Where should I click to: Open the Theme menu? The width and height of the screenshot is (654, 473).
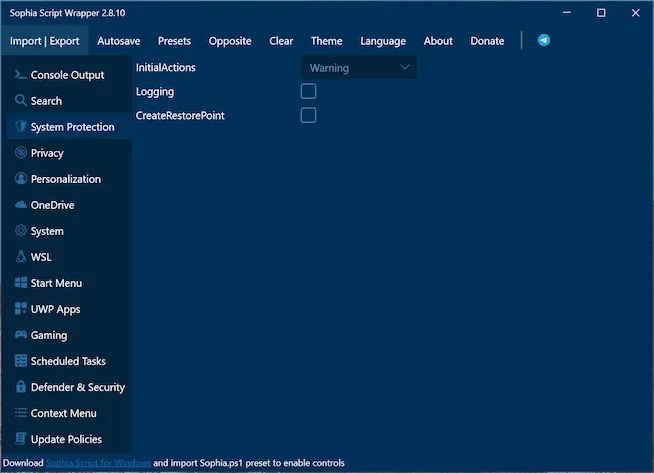(326, 41)
